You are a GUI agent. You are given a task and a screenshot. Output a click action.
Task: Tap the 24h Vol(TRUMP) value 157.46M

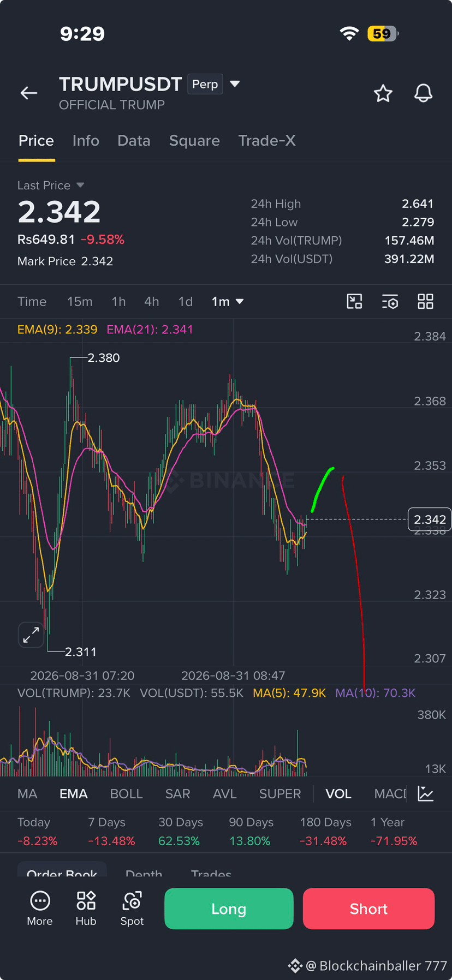409,240
